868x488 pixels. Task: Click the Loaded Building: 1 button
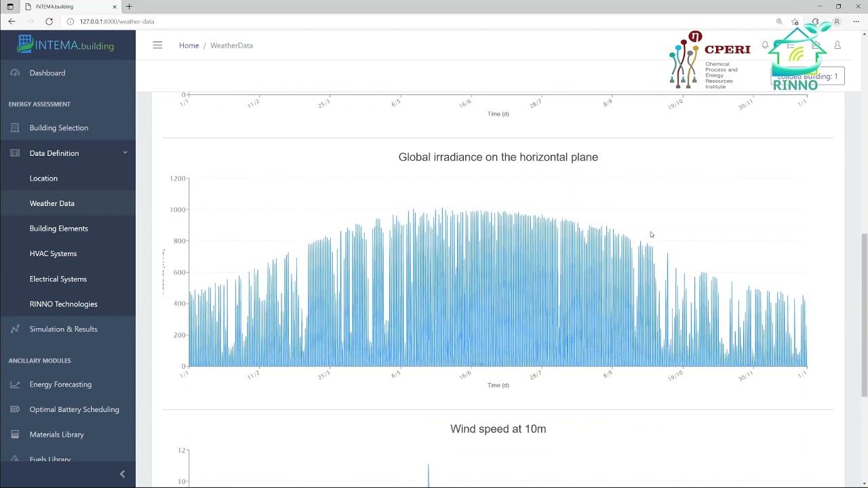808,77
